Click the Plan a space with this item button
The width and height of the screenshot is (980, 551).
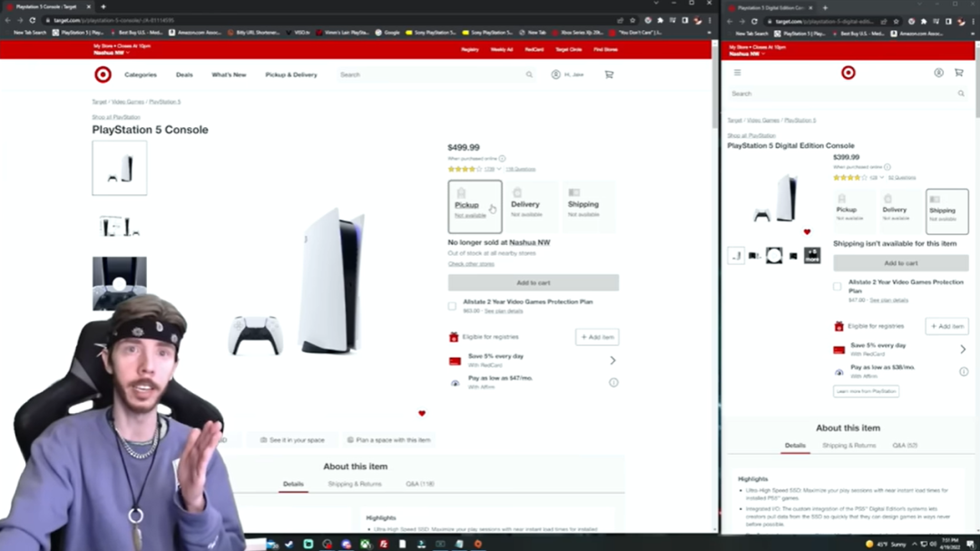(x=388, y=440)
